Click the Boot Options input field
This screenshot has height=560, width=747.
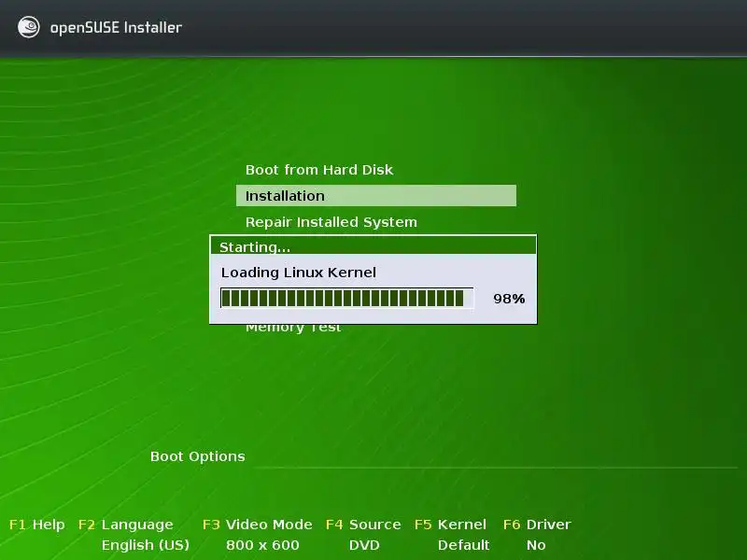click(x=496, y=457)
